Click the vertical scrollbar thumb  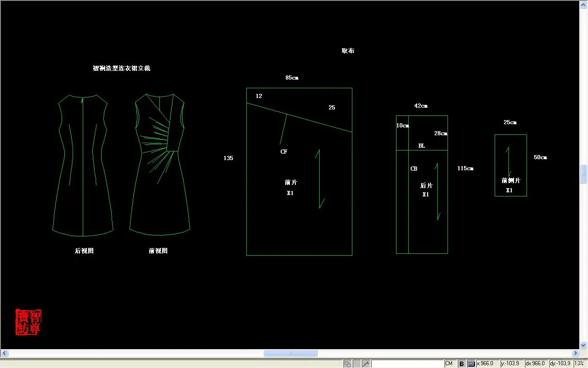click(583, 174)
